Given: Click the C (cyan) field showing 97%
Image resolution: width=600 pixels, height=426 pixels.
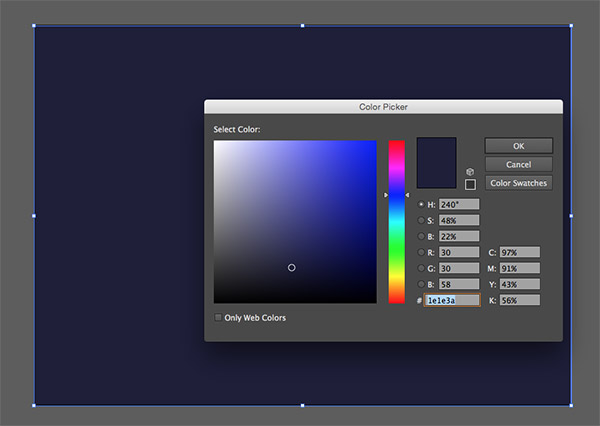Looking at the screenshot, I should (x=520, y=252).
